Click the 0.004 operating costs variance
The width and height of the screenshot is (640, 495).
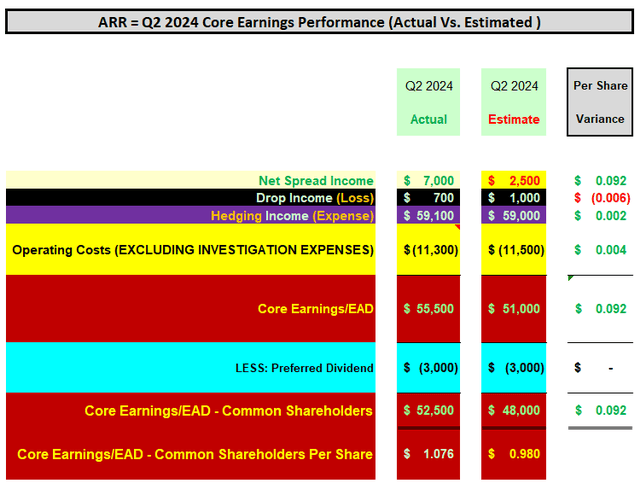tap(600, 249)
